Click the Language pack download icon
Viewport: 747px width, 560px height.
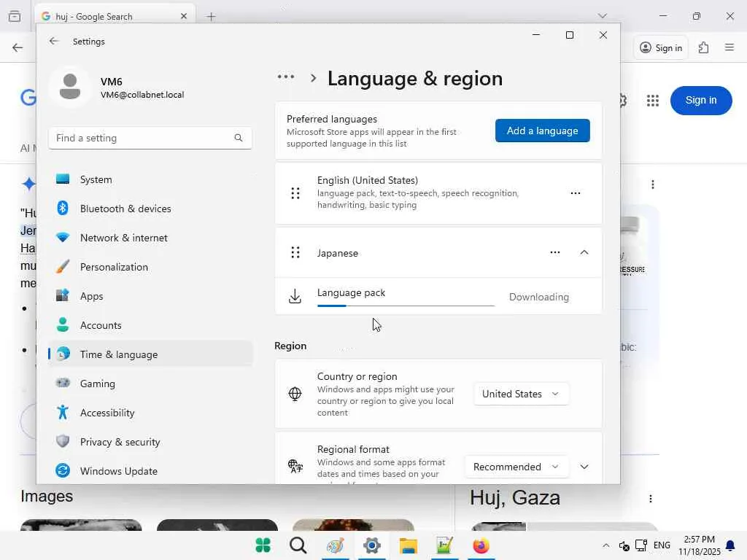click(295, 296)
